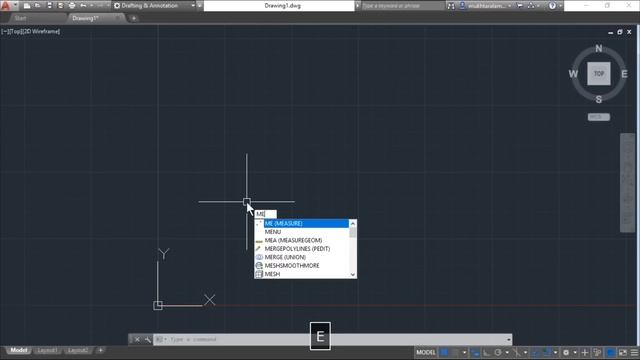Click the W compass direction on ViewCube
Viewport: 640px width, 360px height.
click(573, 74)
